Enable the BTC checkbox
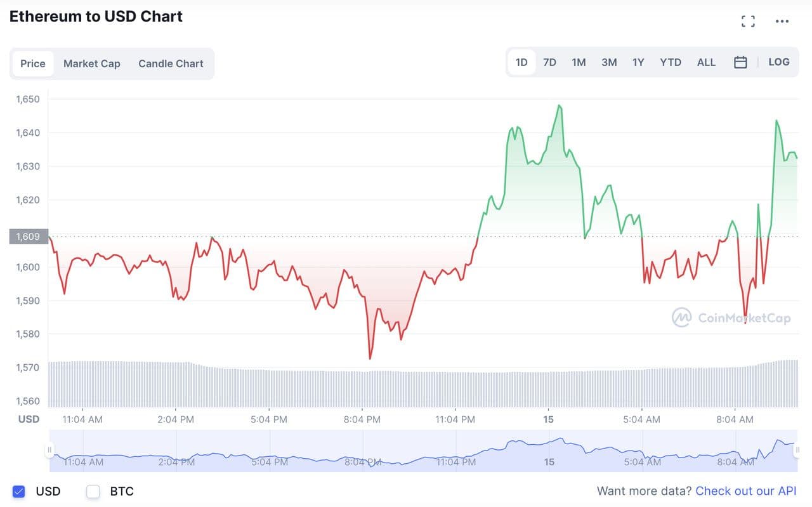The height and width of the screenshot is (507, 812). 93,491
